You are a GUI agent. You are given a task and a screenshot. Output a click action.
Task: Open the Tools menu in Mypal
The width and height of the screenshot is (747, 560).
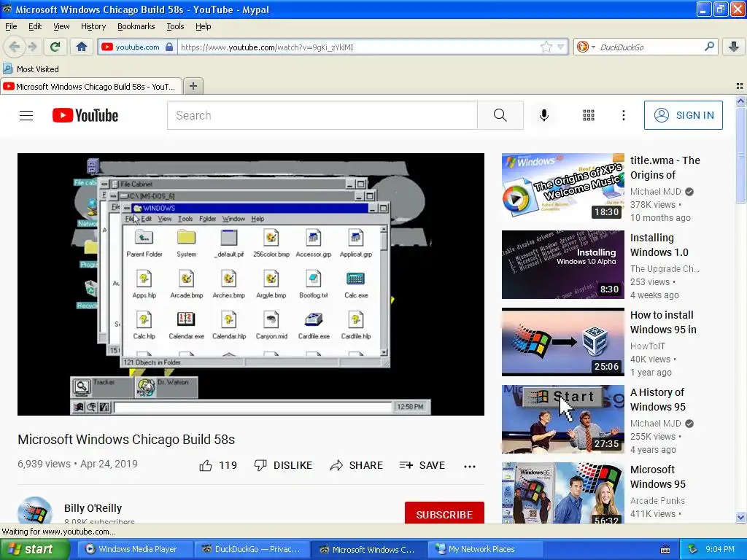[x=175, y=27]
